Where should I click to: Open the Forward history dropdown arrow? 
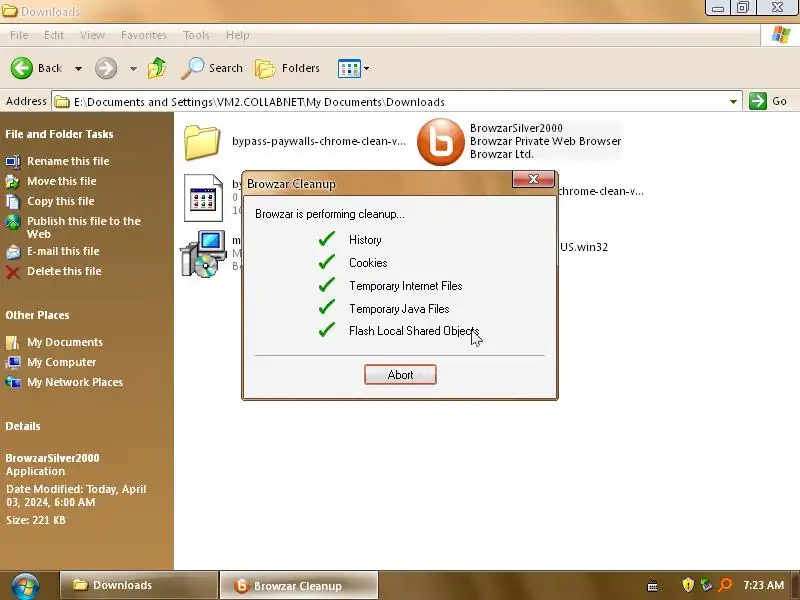[x=133, y=68]
